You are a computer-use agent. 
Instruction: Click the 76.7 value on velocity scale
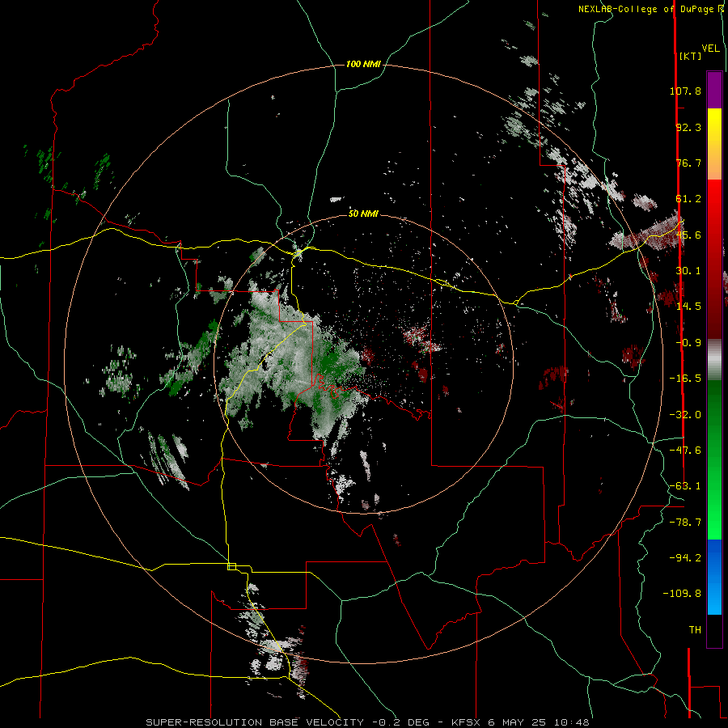[x=688, y=163]
